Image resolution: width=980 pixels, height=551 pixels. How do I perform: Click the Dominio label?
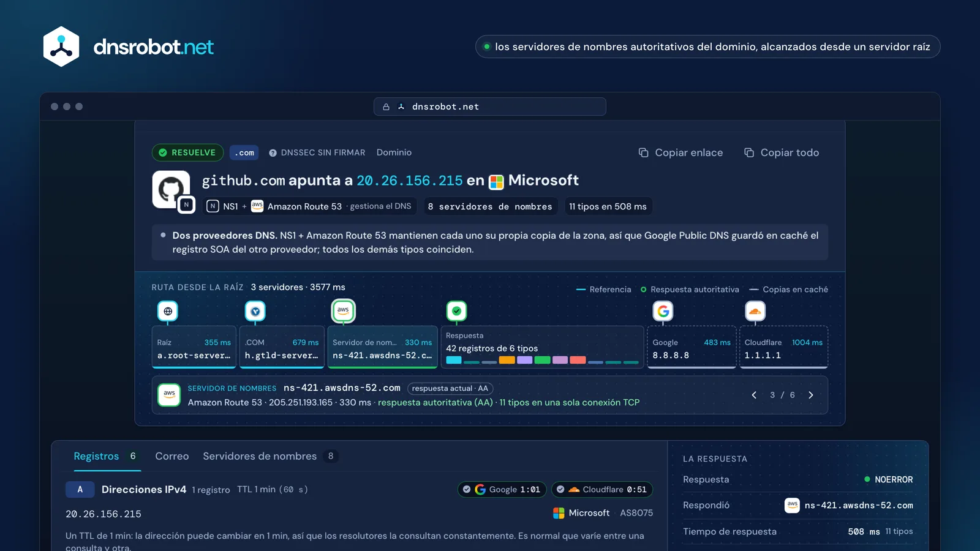click(x=394, y=152)
